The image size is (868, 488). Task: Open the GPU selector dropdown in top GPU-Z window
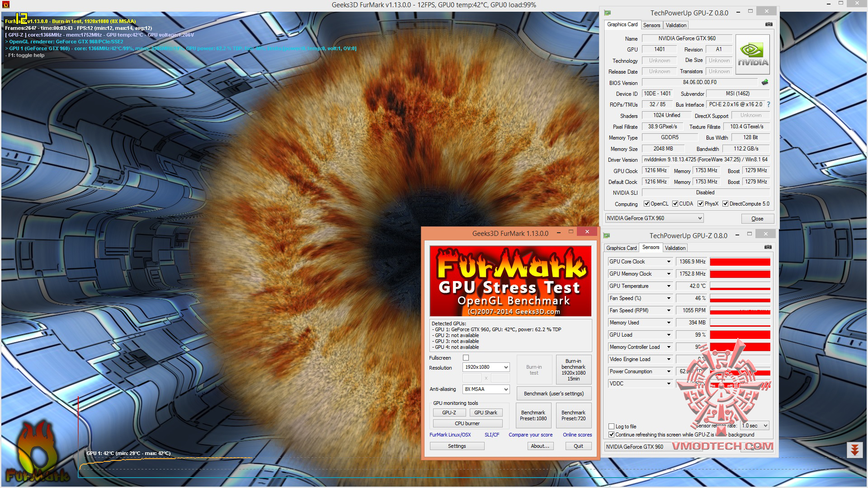click(x=654, y=218)
